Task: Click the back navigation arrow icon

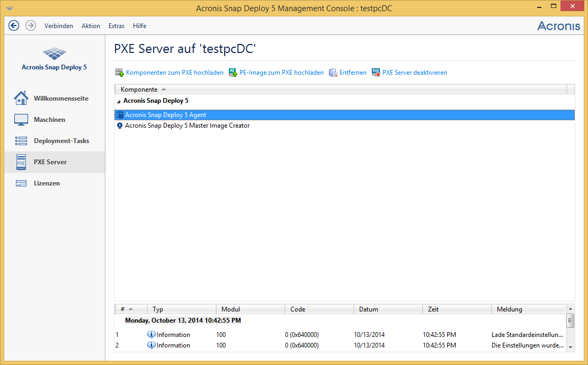Action: pos(14,25)
